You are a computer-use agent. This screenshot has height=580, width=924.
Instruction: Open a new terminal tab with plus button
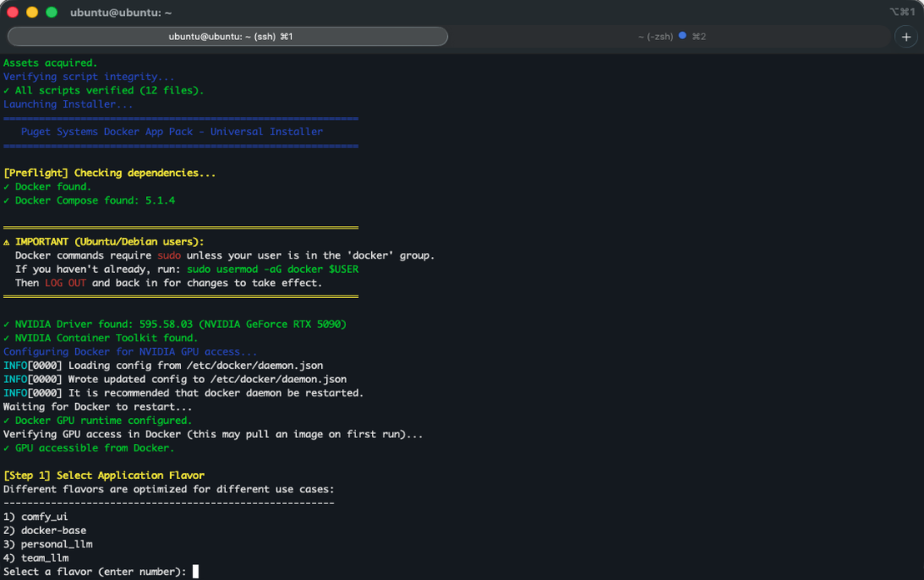[x=906, y=37]
